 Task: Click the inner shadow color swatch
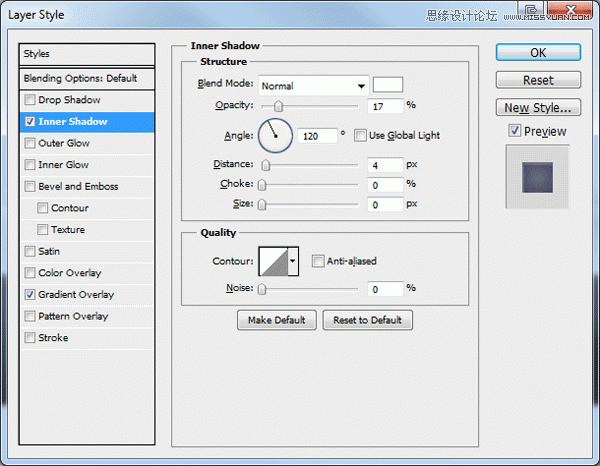[x=388, y=85]
